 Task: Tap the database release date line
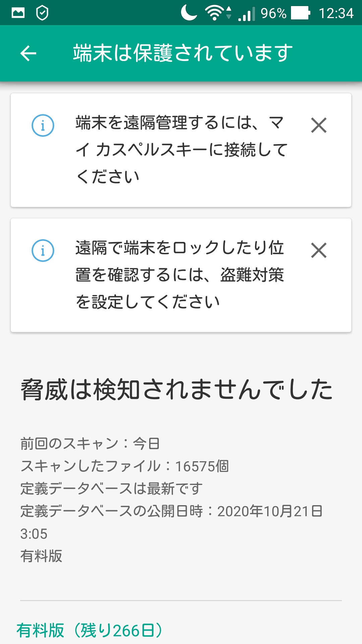[x=171, y=511]
